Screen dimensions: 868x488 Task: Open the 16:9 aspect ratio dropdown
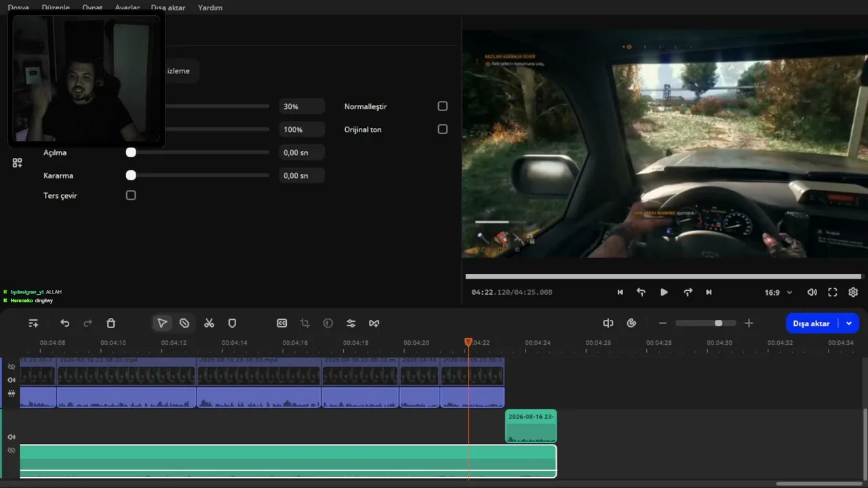[x=778, y=292]
